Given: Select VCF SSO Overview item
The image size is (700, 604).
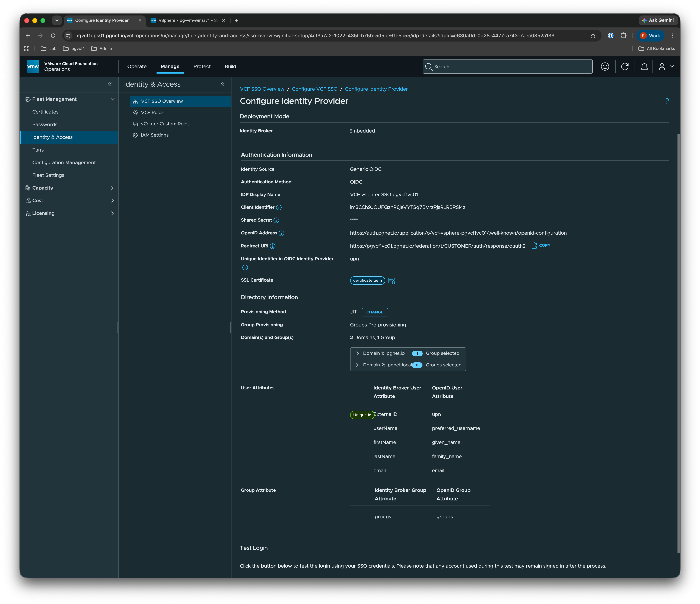Looking at the screenshot, I should tap(180, 101).
